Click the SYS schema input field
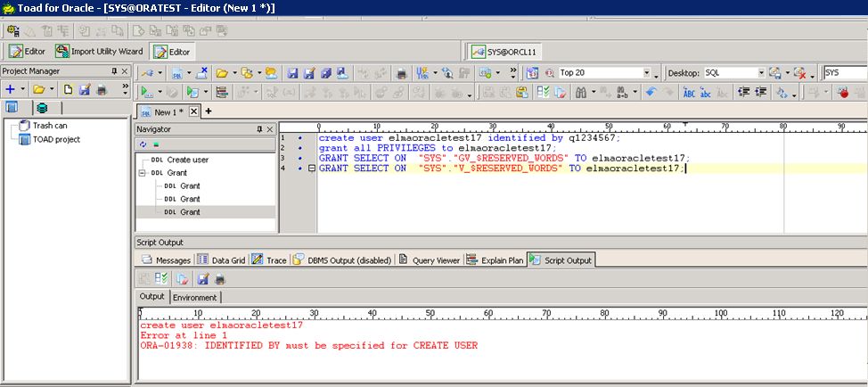868x387 pixels. 845,72
